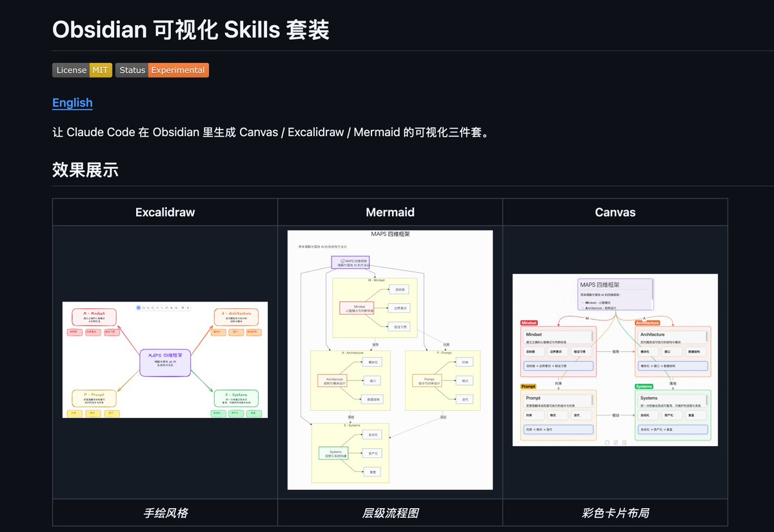
Task: Select the M - Mindset card in Excalidraw
Action: click(94, 316)
